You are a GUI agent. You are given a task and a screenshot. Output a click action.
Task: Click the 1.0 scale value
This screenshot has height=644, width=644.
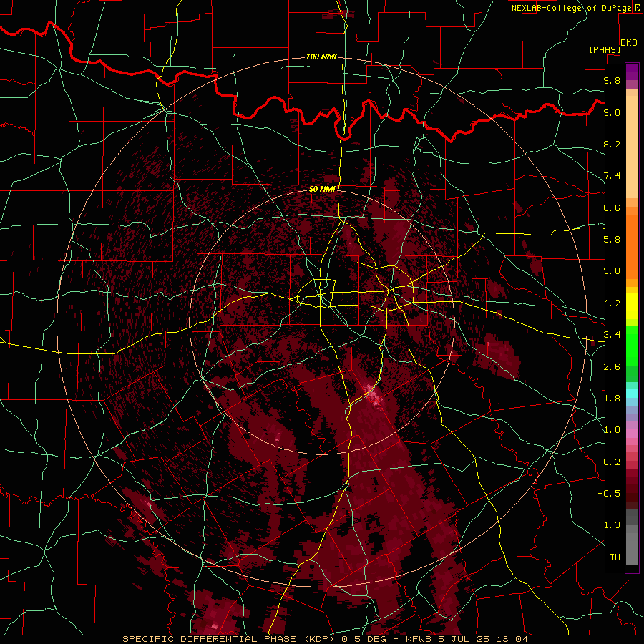(x=612, y=430)
